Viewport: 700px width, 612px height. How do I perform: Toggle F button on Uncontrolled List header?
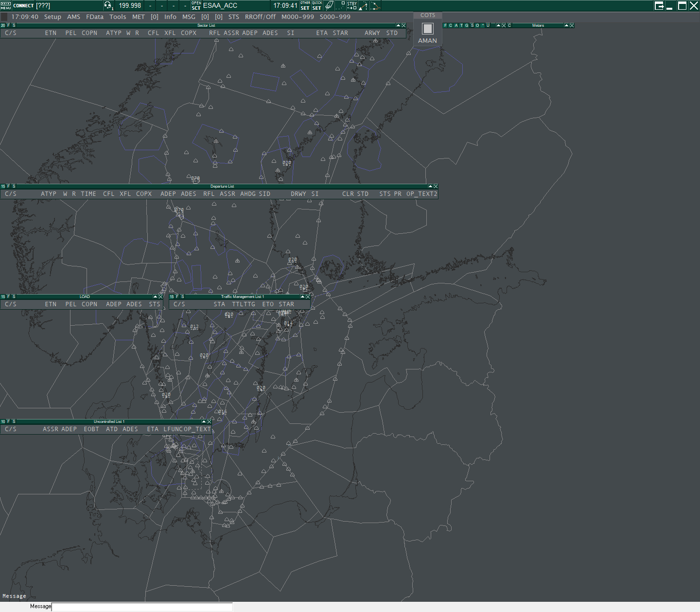pyautogui.click(x=8, y=421)
